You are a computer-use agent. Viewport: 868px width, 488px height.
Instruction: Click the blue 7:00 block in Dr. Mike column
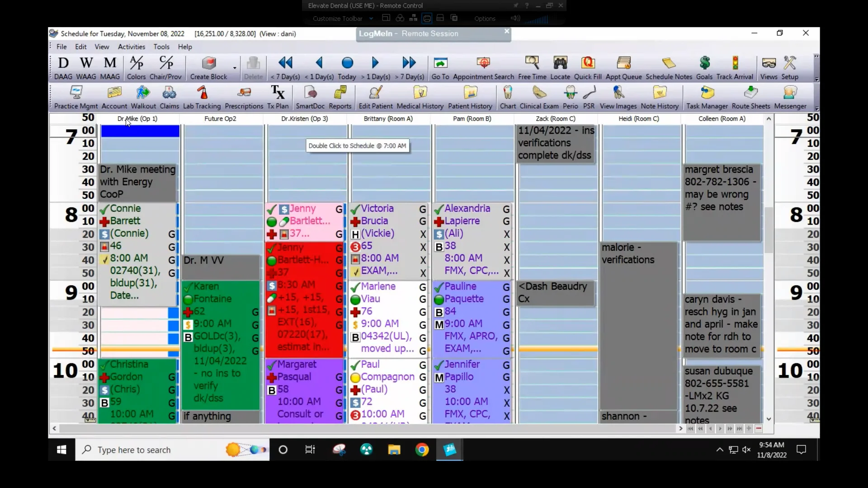point(140,131)
